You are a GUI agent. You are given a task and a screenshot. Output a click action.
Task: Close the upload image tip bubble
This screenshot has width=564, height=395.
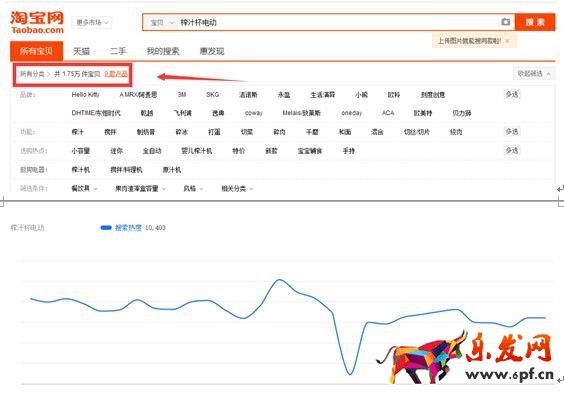[x=508, y=41]
